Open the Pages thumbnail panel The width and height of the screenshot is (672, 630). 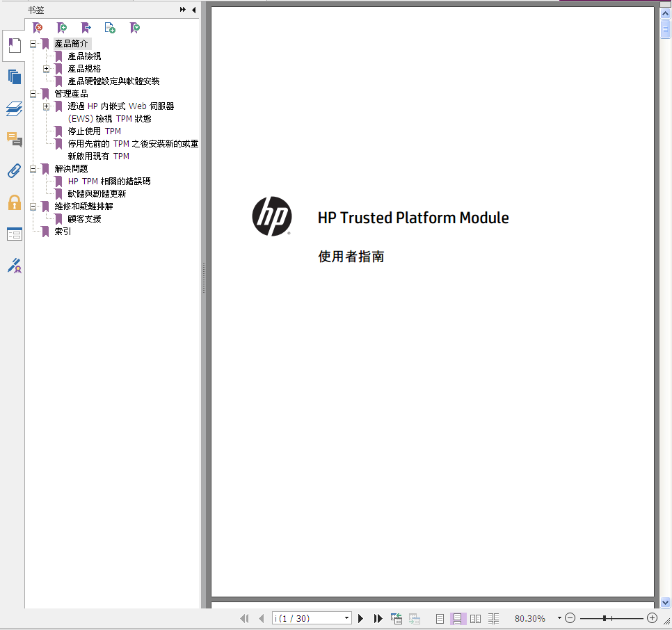click(x=14, y=77)
